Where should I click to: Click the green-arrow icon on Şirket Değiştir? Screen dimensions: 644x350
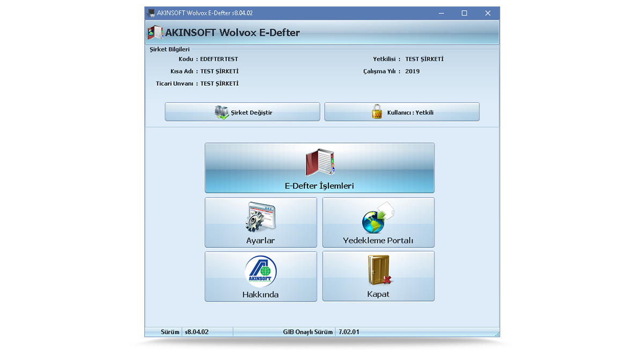click(221, 111)
